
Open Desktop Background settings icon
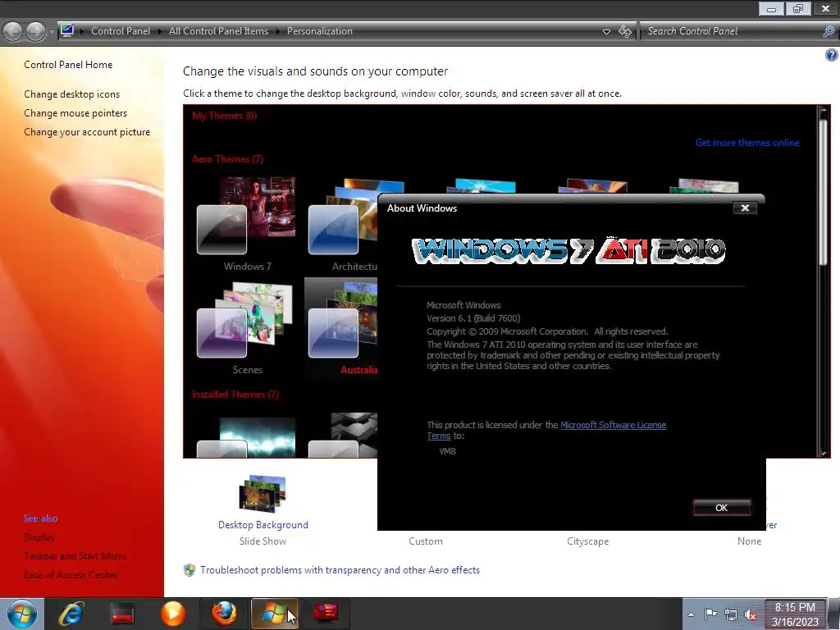pos(262,494)
